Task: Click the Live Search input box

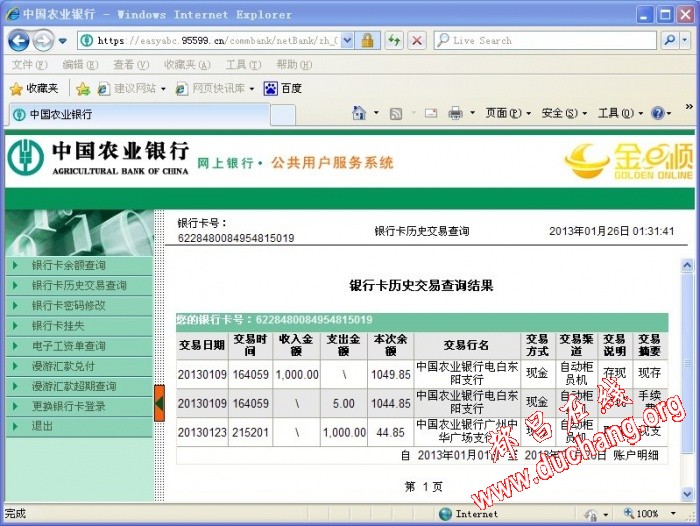Action: tap(545, 41)
